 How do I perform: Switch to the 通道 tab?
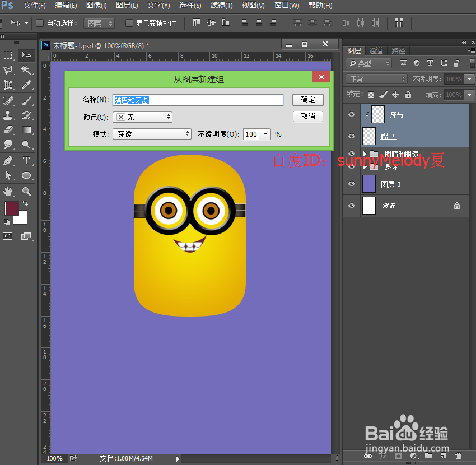tap(376, 50)
